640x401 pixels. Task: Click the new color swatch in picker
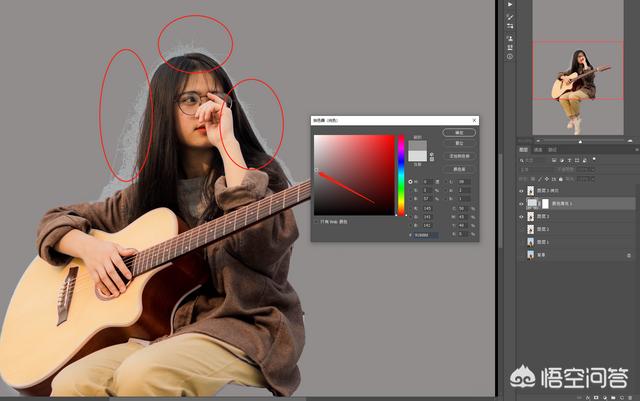[x=418, y=146]
